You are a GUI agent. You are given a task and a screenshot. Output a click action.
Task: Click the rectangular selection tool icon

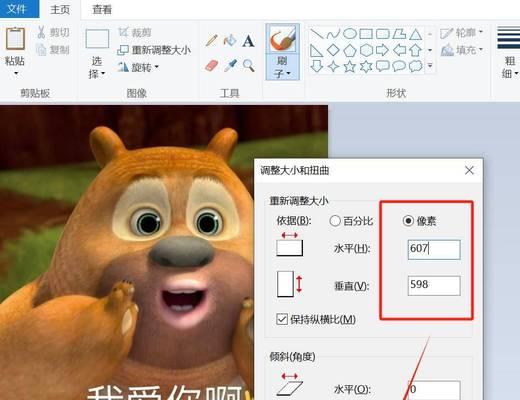tap(97, 39)
